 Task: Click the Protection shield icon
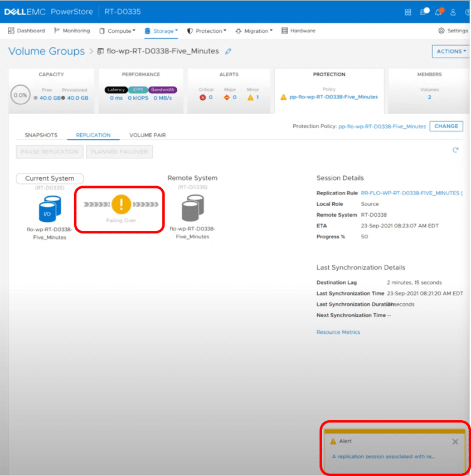coord(190,31)
